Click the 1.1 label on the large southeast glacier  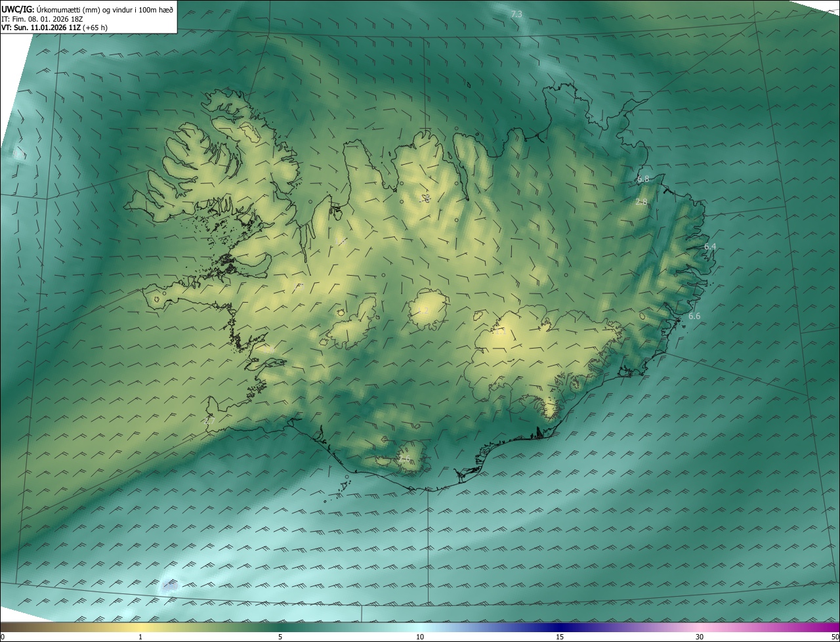click(x=499, y=332)
